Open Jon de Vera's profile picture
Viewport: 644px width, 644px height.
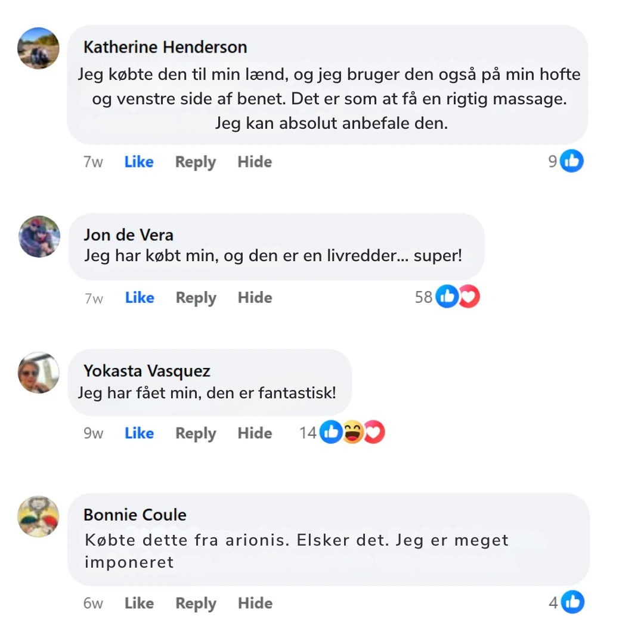pos(39,237)
